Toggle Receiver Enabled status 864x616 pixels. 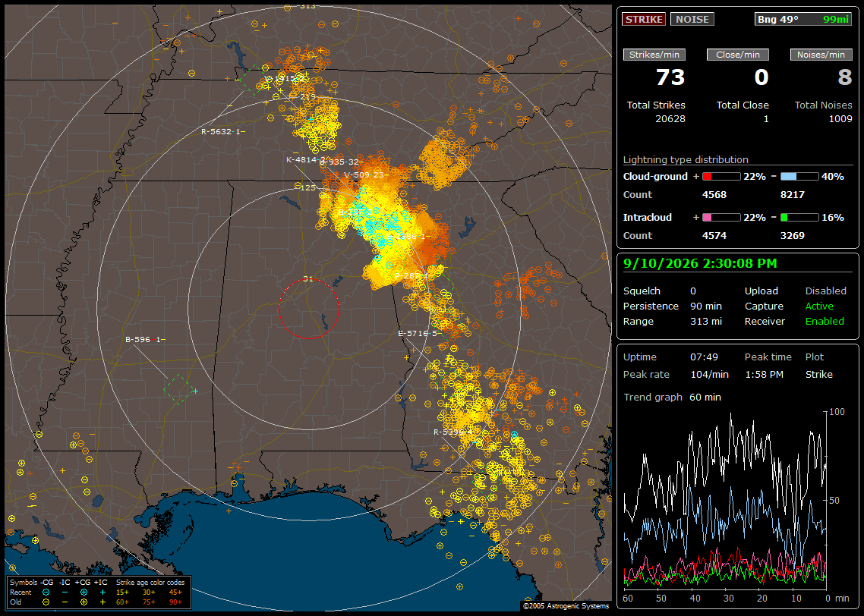825,322
